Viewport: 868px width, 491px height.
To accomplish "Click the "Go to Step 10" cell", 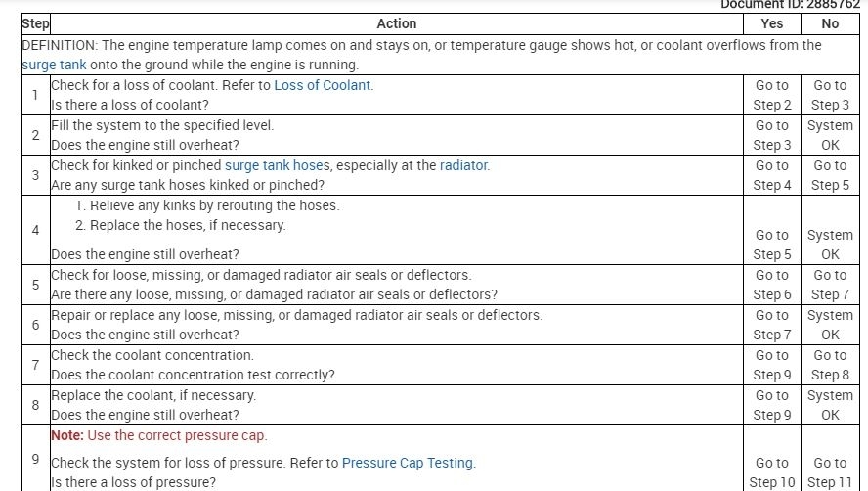I will coord(771,472).
